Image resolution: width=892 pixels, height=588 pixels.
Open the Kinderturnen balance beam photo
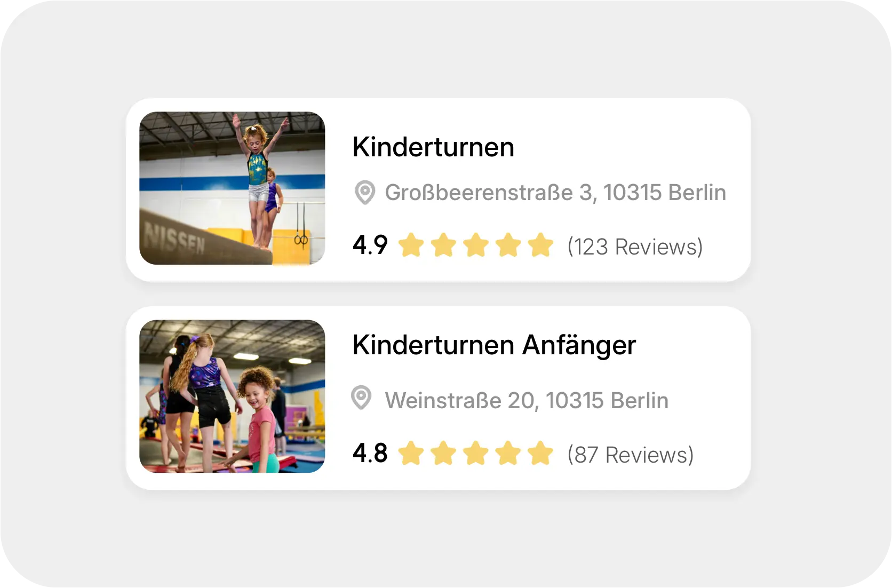click(x=232, y=188)
